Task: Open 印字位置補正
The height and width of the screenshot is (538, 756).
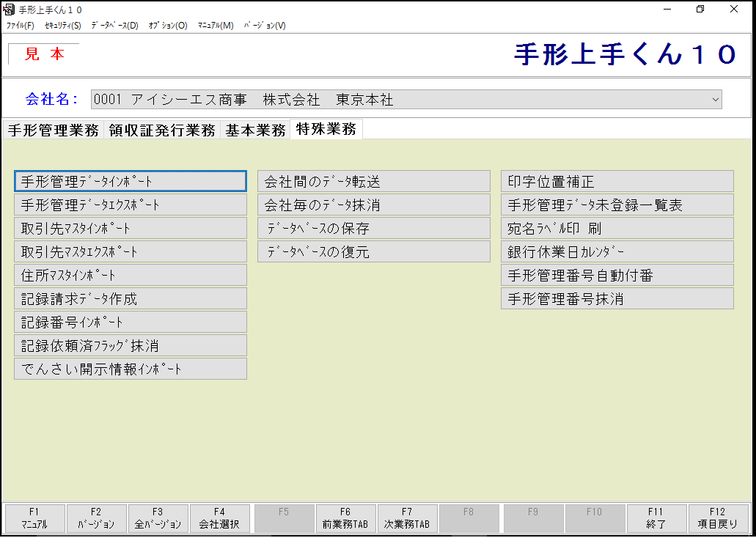Action: 617,181
